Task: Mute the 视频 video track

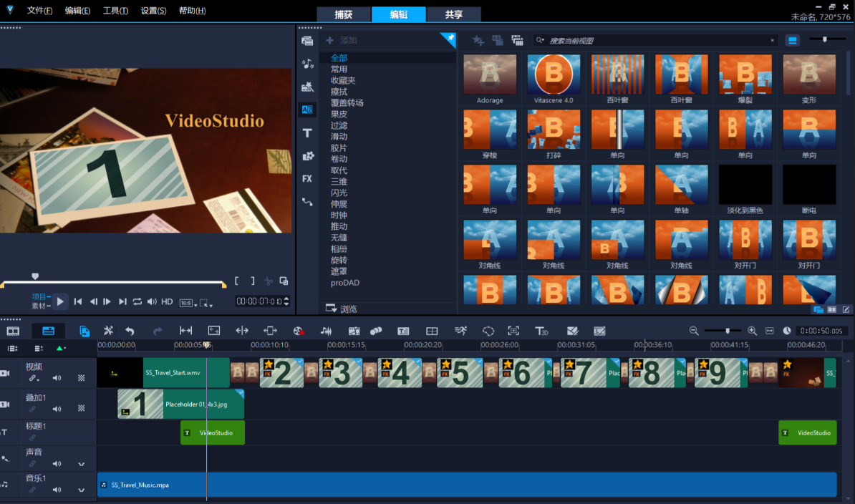Action: (x=57, y=377)
